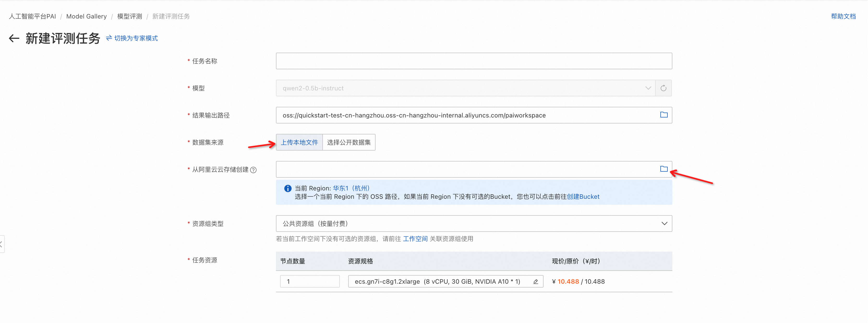This screenshot has width=868, height=323.
Task: Select 选择公开数据集 dataset source
Action: [349, 142]
